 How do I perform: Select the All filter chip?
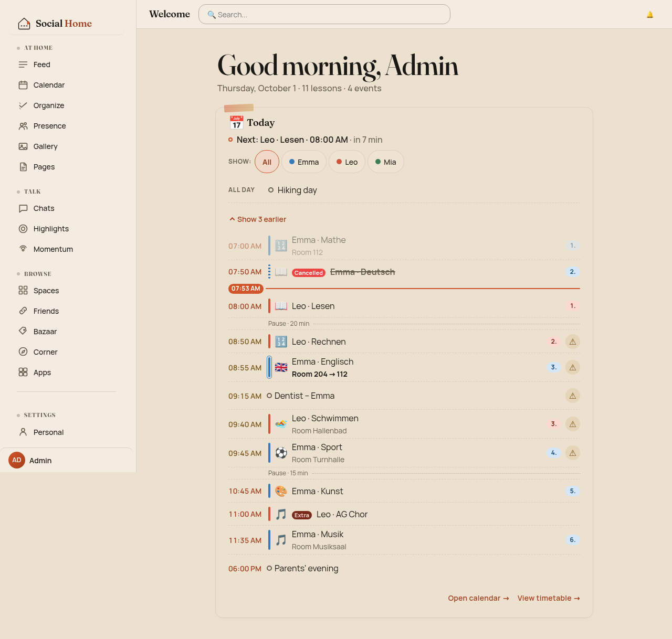click(267, 162)
